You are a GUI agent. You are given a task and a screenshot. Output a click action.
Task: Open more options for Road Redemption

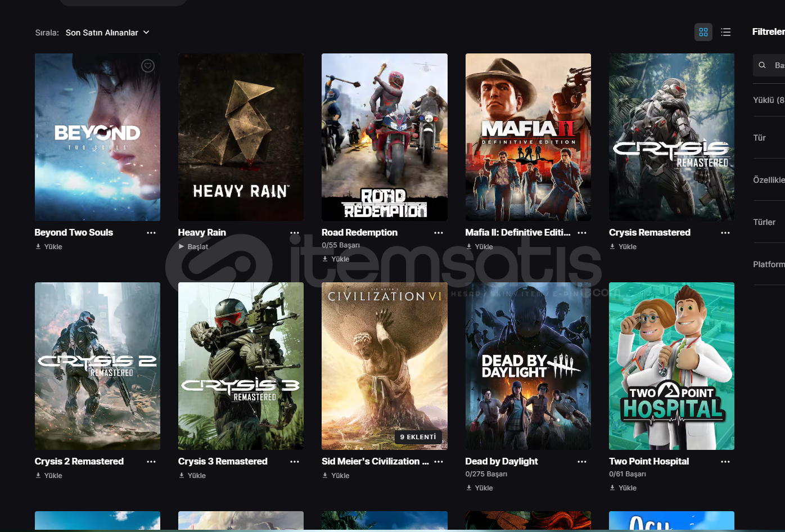(x=439, y=233)
